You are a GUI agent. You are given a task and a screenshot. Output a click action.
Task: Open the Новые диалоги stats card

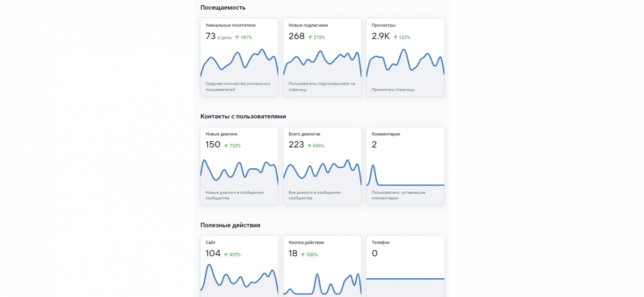pyautogui.click(x=239, y=166)
